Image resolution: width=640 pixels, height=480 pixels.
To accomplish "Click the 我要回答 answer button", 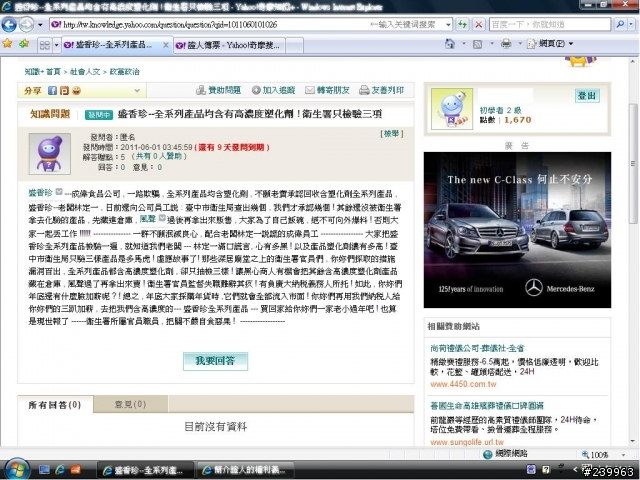I will 215,361.
